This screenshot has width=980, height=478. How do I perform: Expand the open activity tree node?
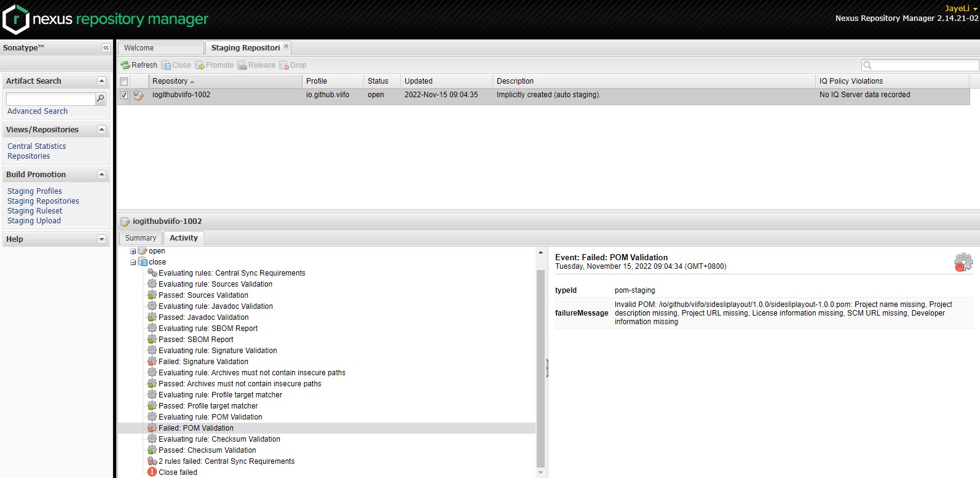pyautogui.click(x=133, y=251)
